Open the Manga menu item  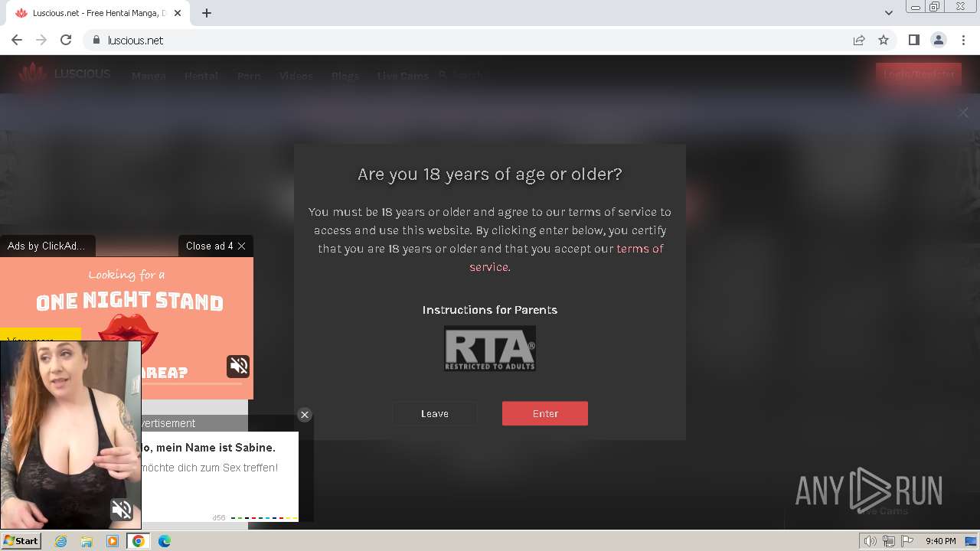click(x=149, y=76)
